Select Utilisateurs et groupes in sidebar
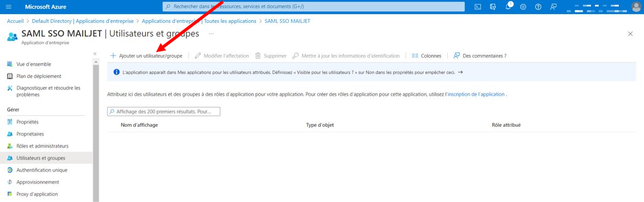The width and height of the screenshot is (644, 202). 46,158
